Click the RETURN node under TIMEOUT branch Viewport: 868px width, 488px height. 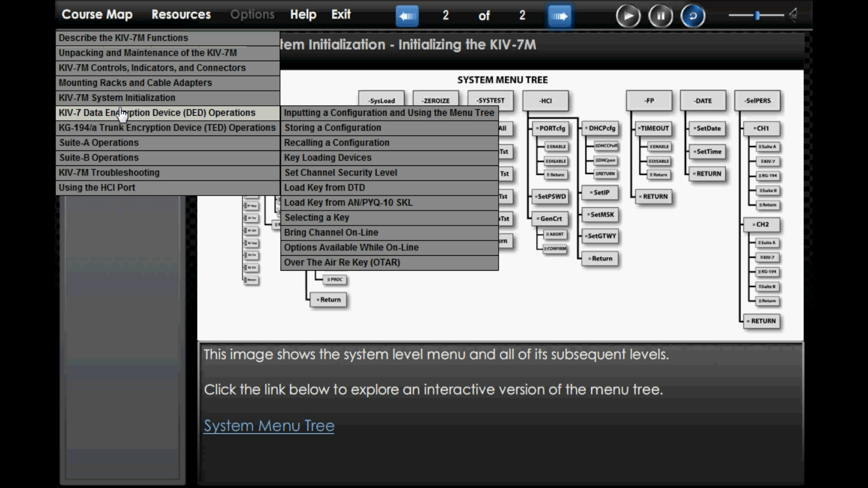(x=654, y=197)
